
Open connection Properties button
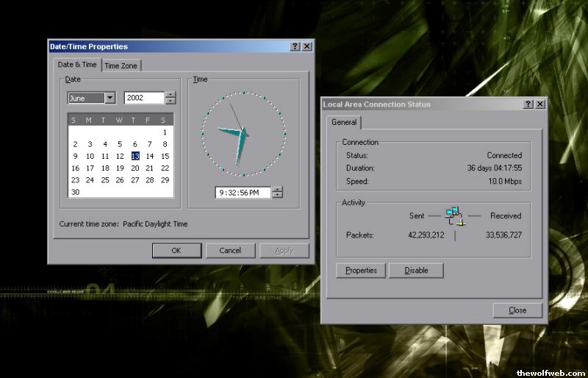(x=361, y=271)
